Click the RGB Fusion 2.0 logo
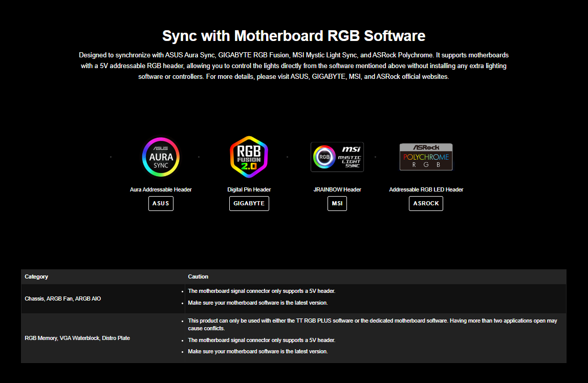588x383 pixels. click(x=249, y=157)
